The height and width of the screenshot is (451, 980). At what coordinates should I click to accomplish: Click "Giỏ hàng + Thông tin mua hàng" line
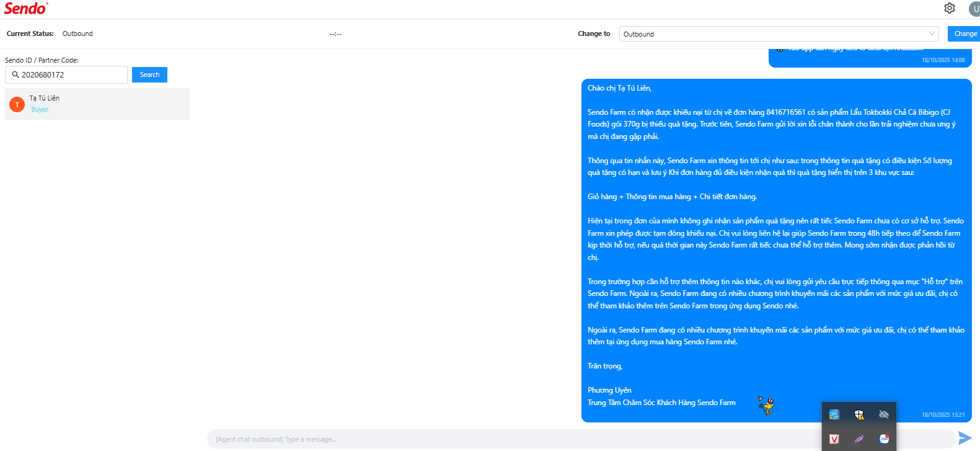672,197
